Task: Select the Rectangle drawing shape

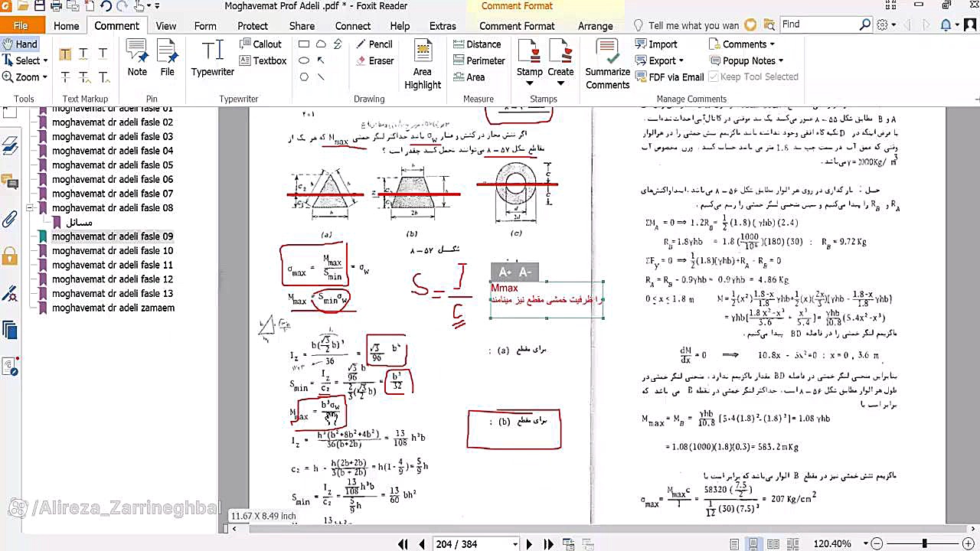Action: point(304,44)
